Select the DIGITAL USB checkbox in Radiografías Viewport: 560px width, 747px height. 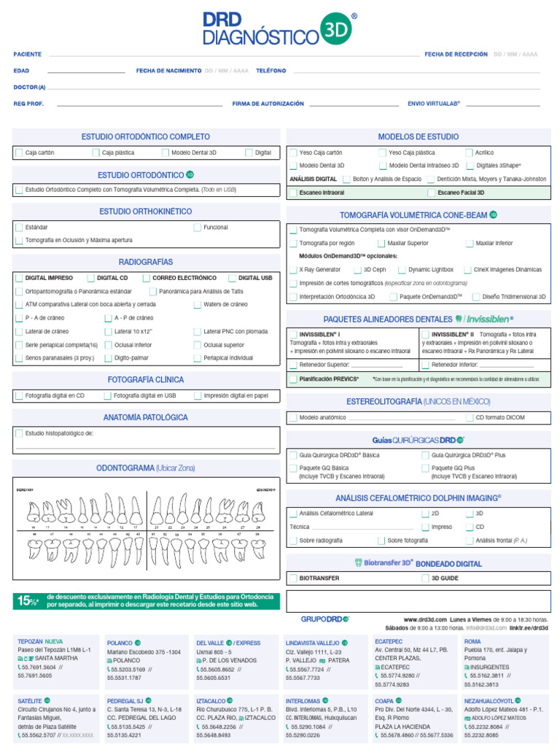(232, 278)
